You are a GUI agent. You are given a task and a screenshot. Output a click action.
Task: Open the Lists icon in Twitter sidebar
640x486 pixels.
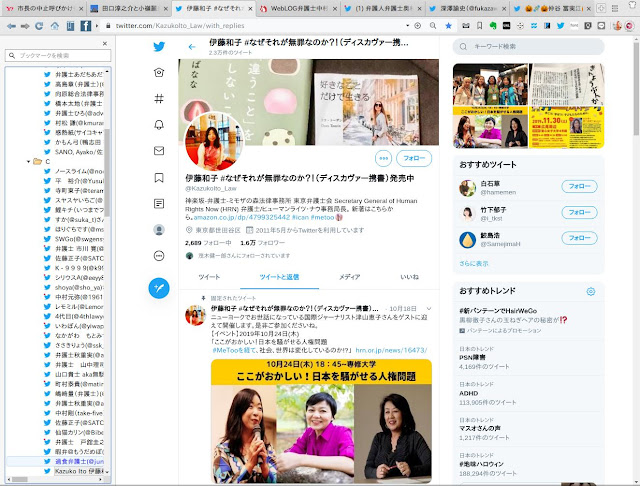coord(159,204)
